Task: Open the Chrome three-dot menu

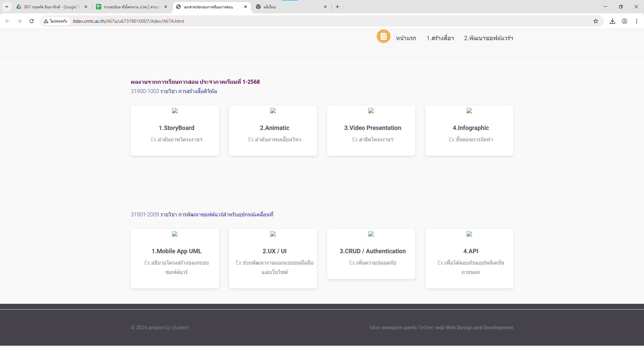Action: pyautogui.click(x=636, y=21)
